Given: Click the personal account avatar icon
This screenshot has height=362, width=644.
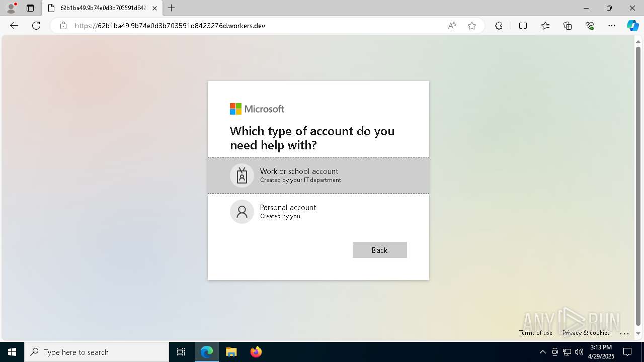Looking at the screenshot, I should pyautogui.click(x=242, y=212).
